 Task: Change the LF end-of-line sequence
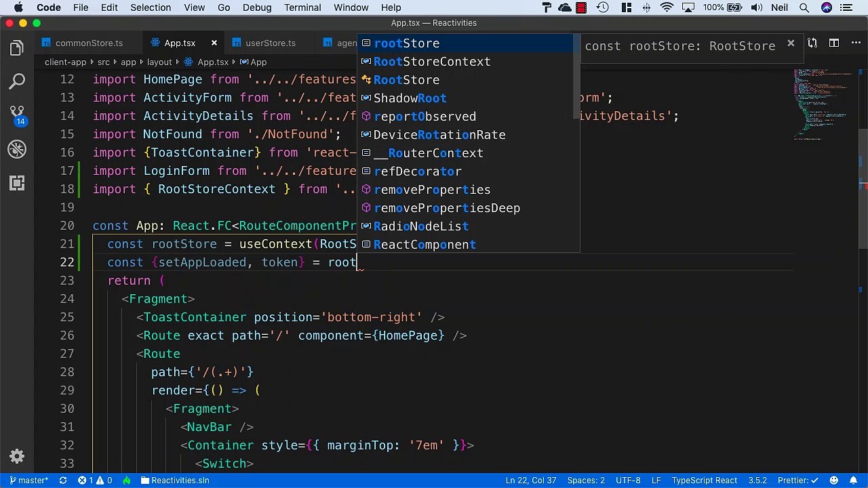point(656,480)
